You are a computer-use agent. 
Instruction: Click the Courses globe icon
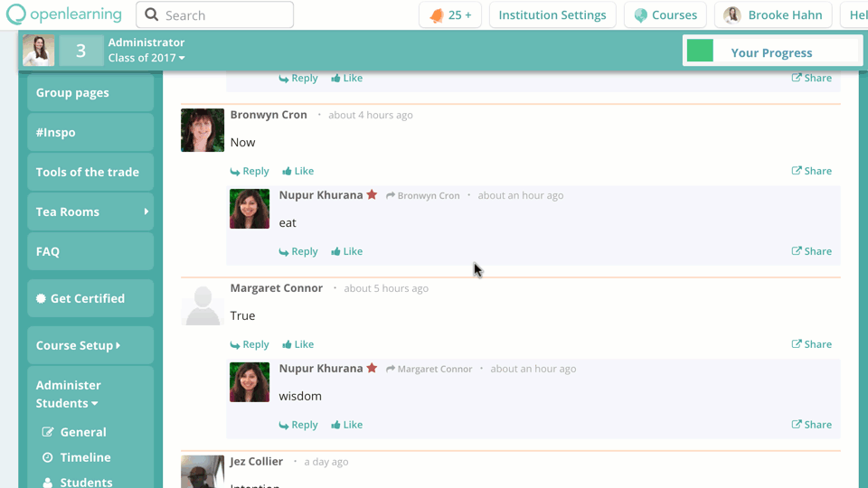pyautogui.click(x=640, y=15)
